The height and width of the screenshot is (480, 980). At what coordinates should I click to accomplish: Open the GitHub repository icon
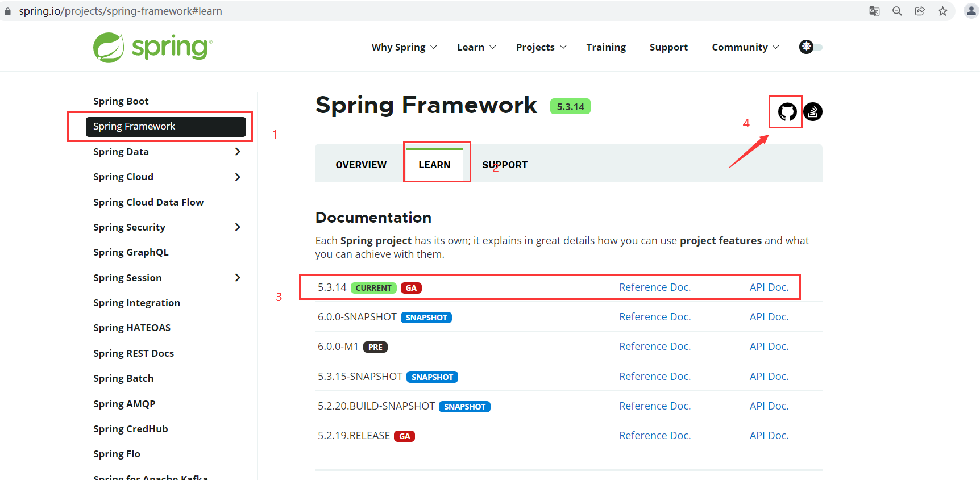tap(787, 112)
